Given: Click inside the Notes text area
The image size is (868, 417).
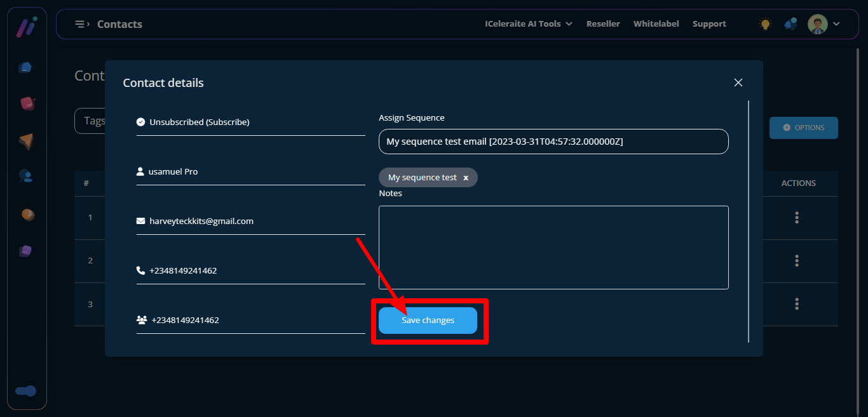Looking at the screenshot, I should click(x=553, y=247).
